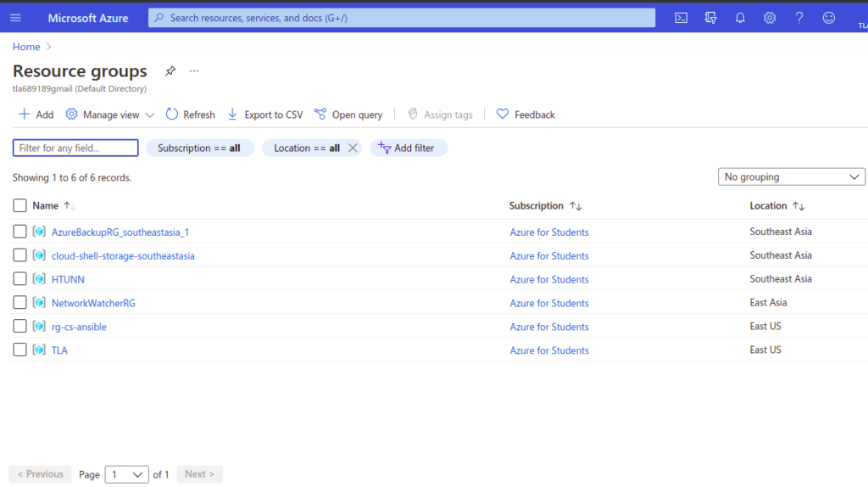Click the top search resources box
This screenshot has width=868, height=487.
coord(402,18)
